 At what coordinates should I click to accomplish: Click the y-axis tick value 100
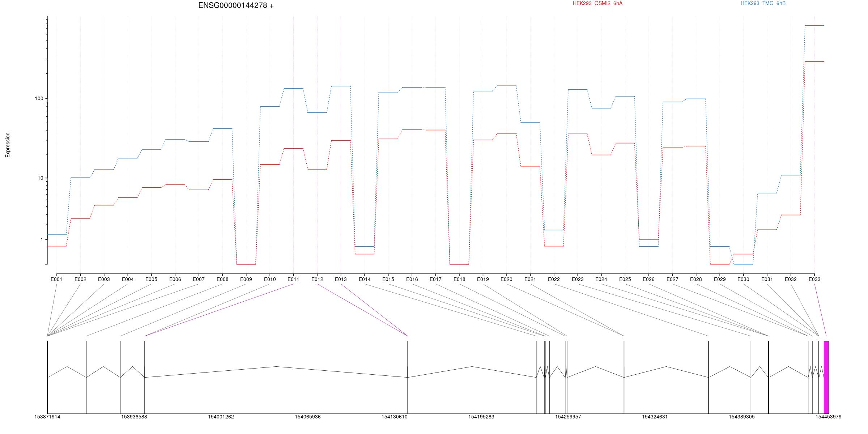tap(39, 98)
